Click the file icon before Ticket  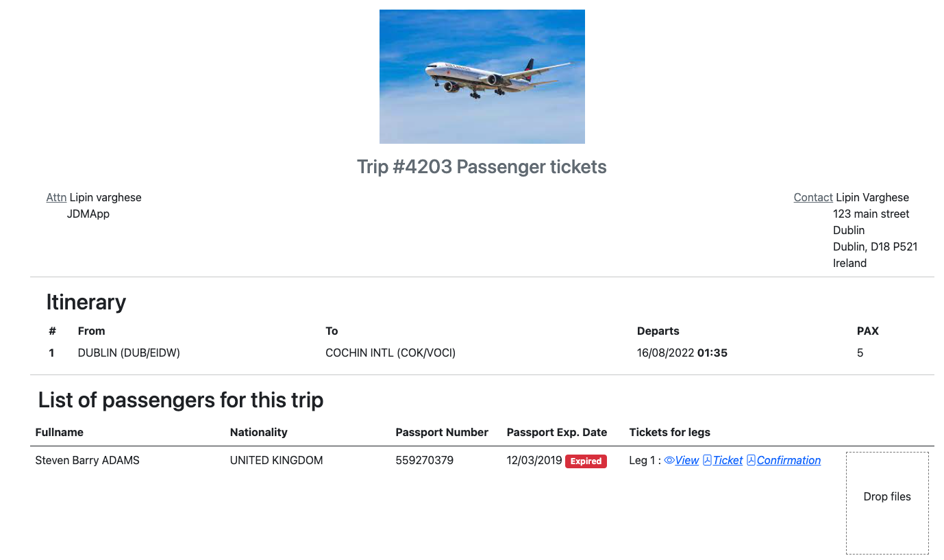coord(708,461)
